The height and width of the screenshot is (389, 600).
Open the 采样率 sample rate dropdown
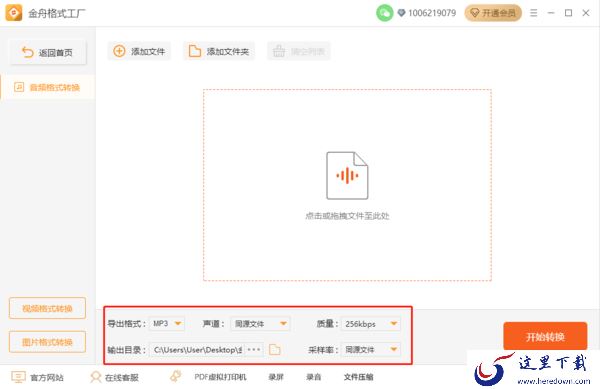tap(371, 349)
